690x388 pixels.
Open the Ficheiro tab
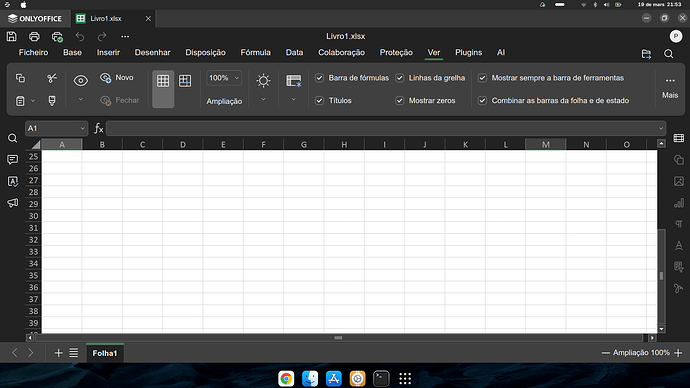pyautogui.click(x=33, y=52)
